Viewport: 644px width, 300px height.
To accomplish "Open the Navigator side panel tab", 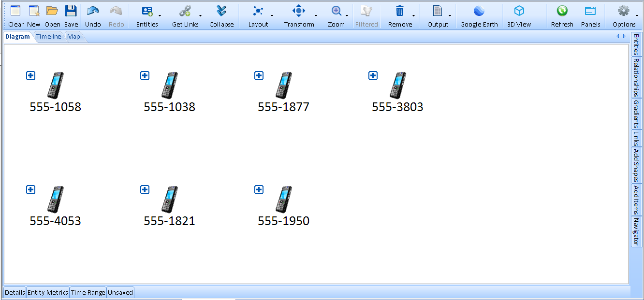I will [x=636, y=231].
